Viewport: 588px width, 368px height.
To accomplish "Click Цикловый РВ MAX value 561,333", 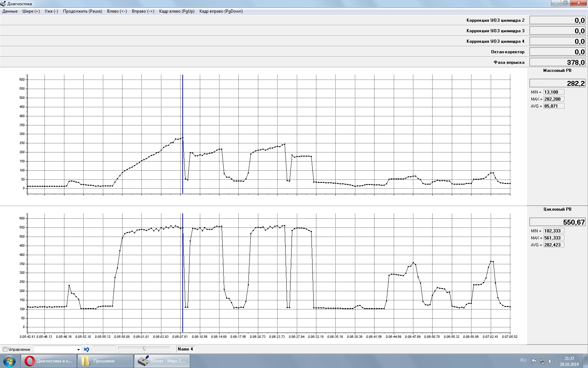I will point(554,238).
